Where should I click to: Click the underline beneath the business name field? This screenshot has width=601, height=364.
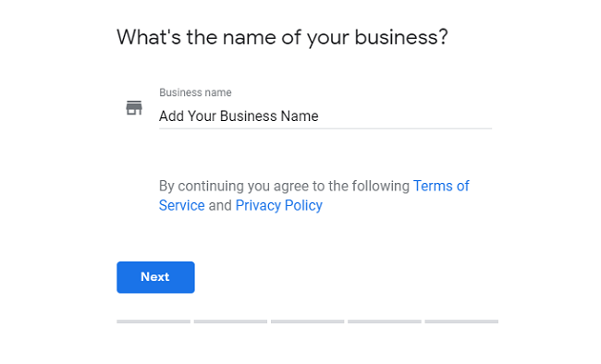coord(325,128)
